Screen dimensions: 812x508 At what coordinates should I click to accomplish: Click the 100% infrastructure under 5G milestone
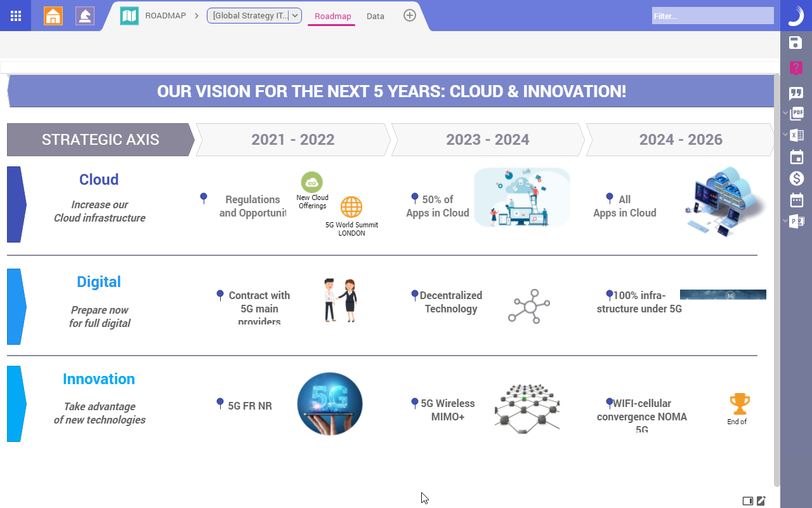click(x=639, y=302)
